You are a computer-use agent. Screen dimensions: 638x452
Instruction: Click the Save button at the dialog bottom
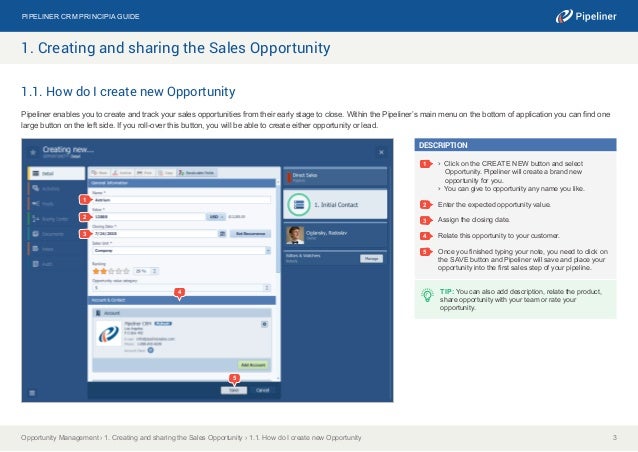[x=234, y=390]
